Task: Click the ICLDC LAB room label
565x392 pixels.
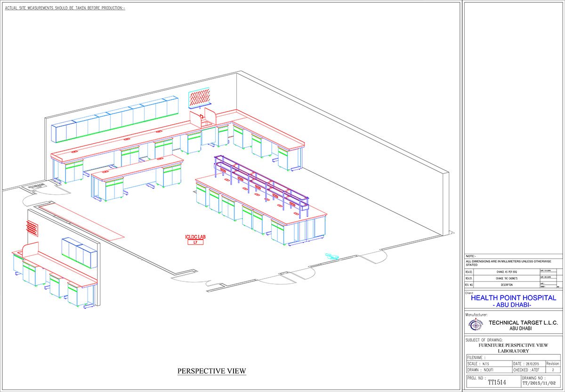Action: point(195,237)
